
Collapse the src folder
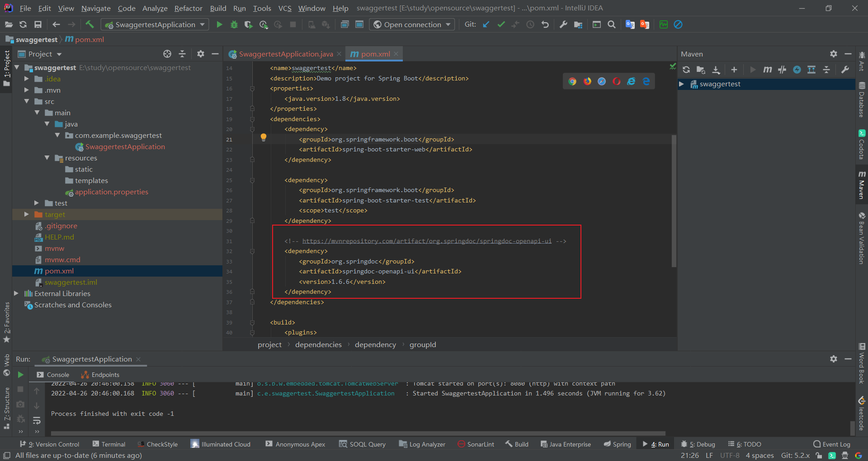point(27,101)
